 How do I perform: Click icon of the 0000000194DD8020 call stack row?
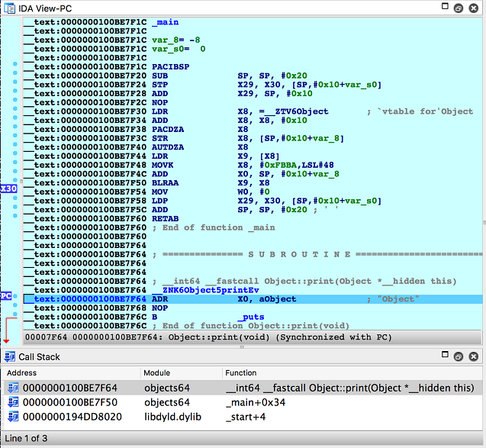tap(13, 417)
